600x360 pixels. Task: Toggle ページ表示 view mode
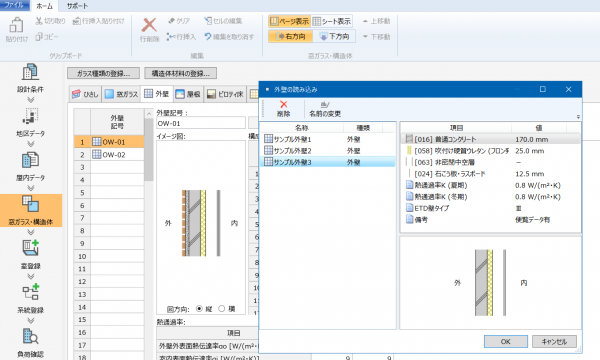pyautogui.click(x=289, y=21)
